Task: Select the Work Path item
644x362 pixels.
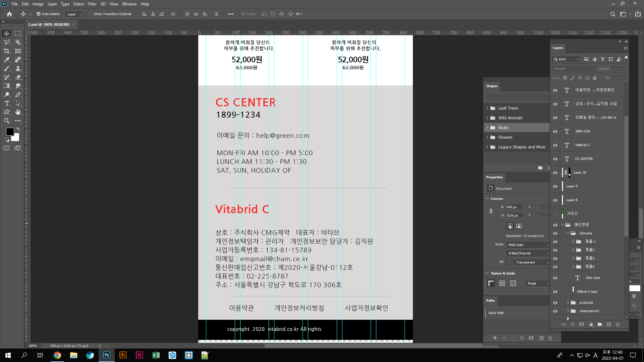Action: [x=496, y=313]
